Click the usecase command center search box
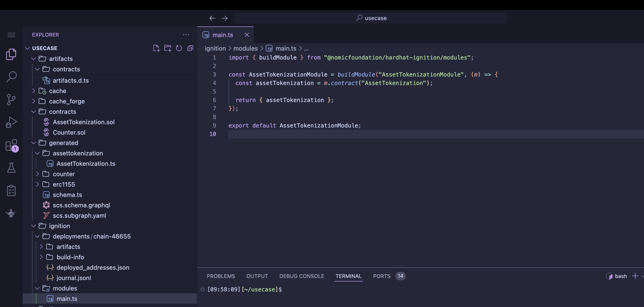This screenshot has height=307, width=644. click(370, 18)
